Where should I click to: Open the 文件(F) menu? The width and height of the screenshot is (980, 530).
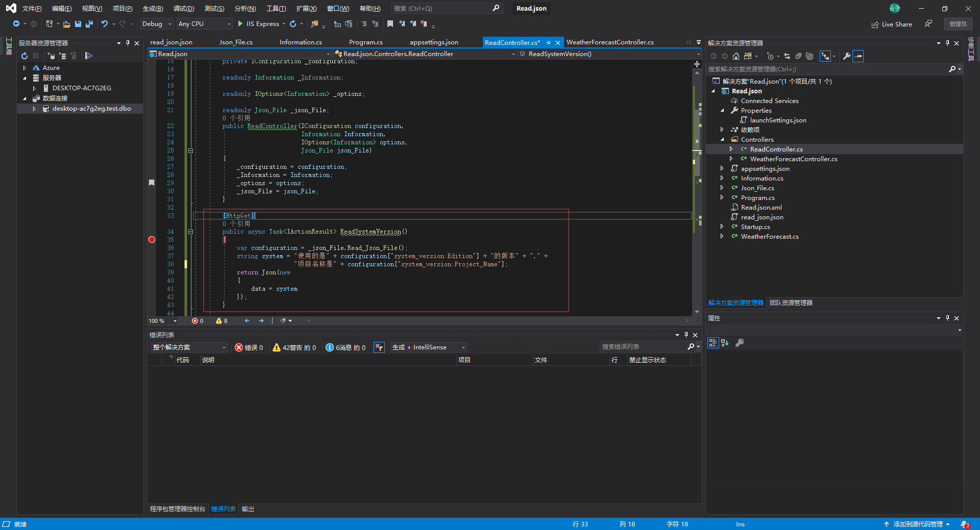coord(32,9)
